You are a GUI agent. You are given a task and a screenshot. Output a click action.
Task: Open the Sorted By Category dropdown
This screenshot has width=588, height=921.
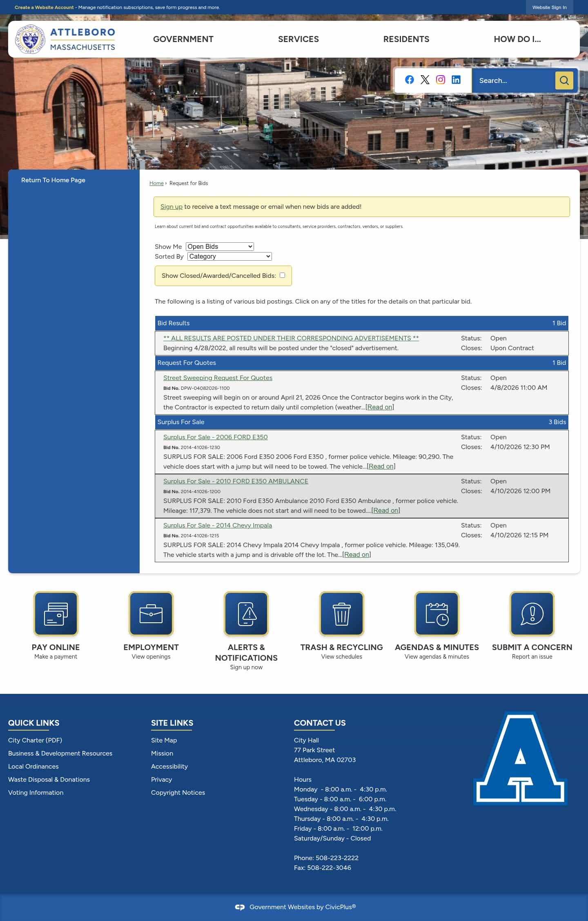[x=229, y=256]
